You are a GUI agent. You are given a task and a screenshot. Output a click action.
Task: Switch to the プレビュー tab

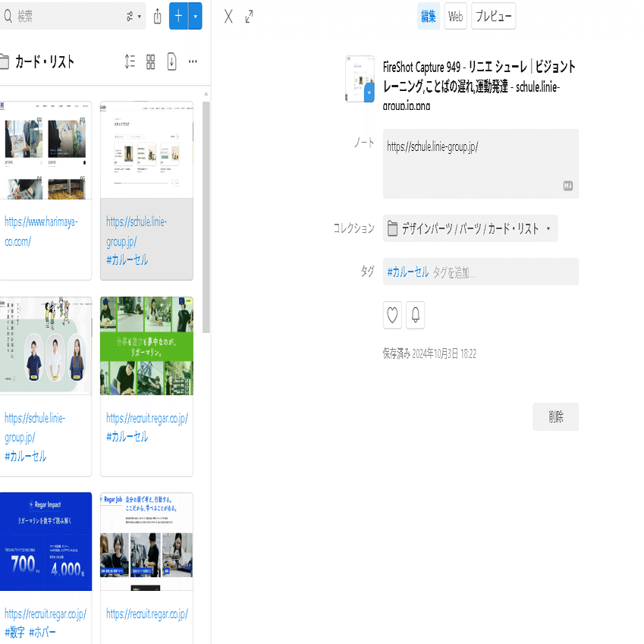(x=493, y=16)
